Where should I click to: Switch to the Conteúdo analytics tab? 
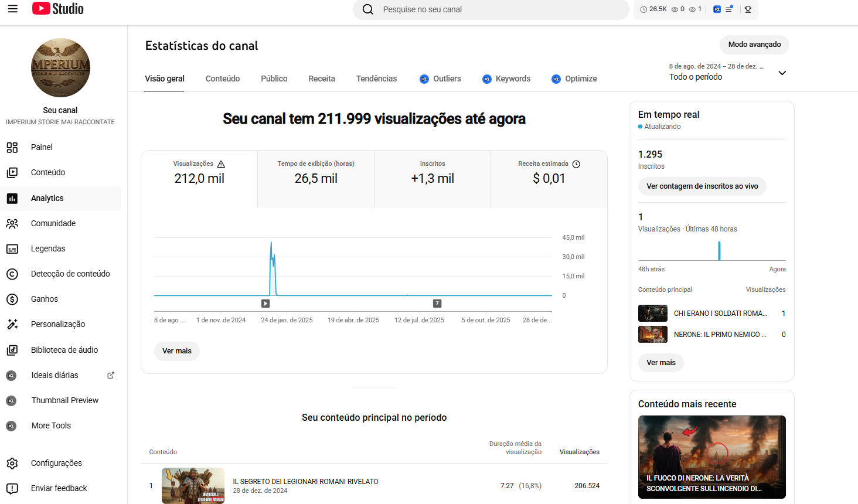click(x=223, y=79)
